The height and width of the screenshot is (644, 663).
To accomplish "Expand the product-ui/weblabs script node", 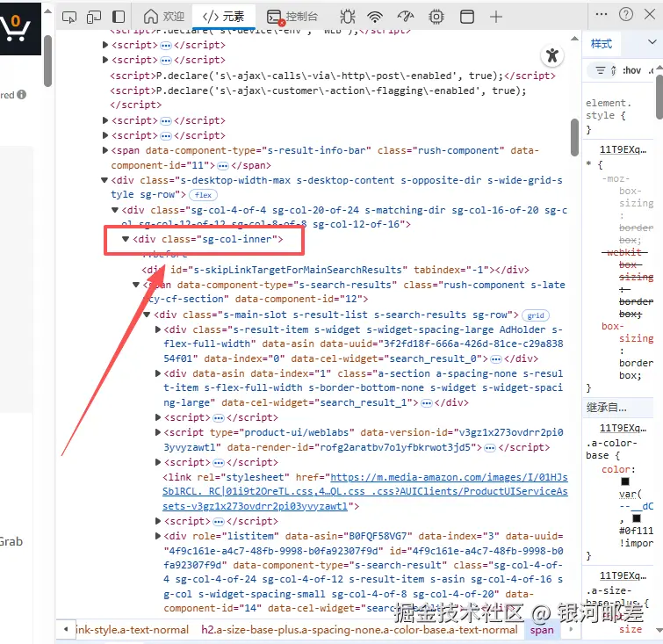I will click(x=158, y=432).
